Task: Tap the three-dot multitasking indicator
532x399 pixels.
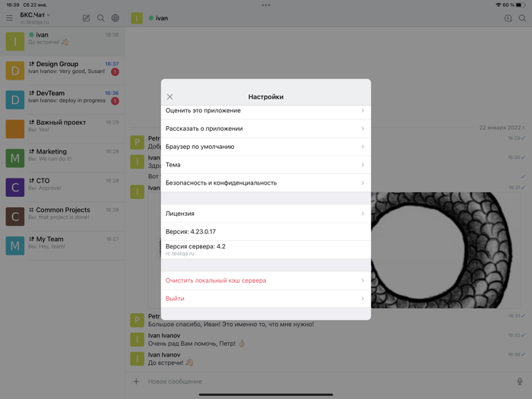Action: click(x=266, y=5)
